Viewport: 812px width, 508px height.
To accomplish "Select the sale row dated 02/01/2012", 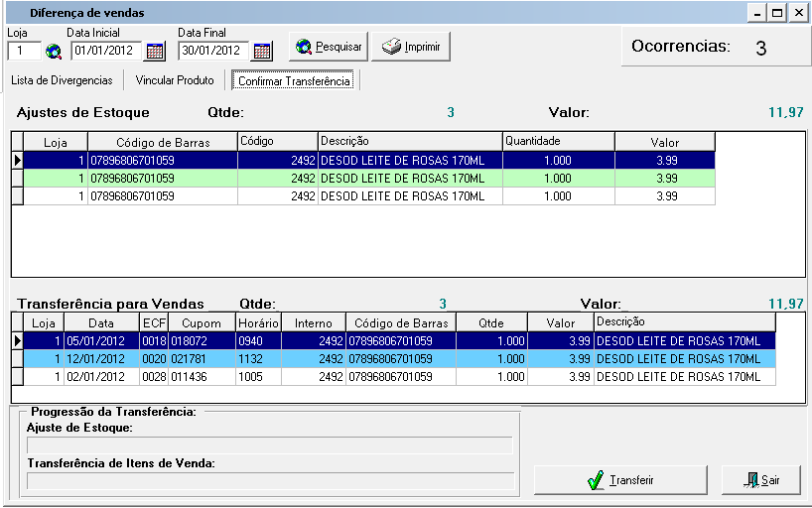I will [x=400, y=376].
